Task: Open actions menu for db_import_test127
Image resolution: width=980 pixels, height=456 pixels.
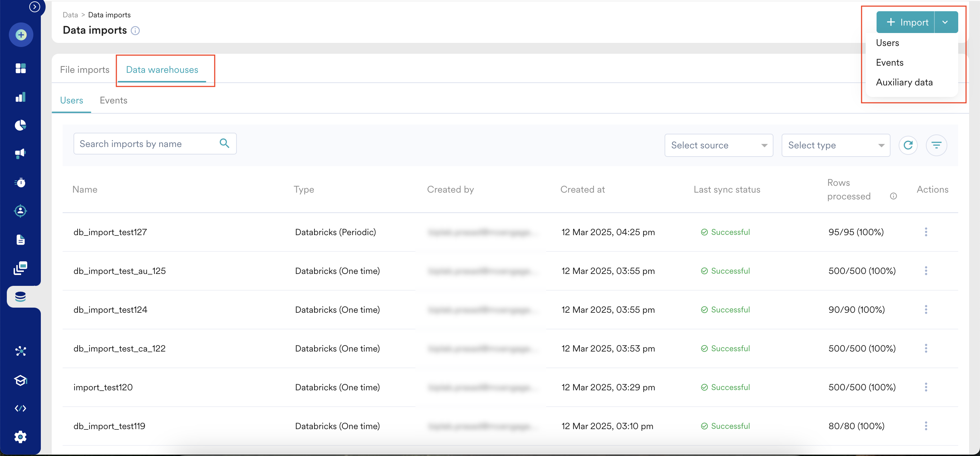Action: tap(926, 232)
